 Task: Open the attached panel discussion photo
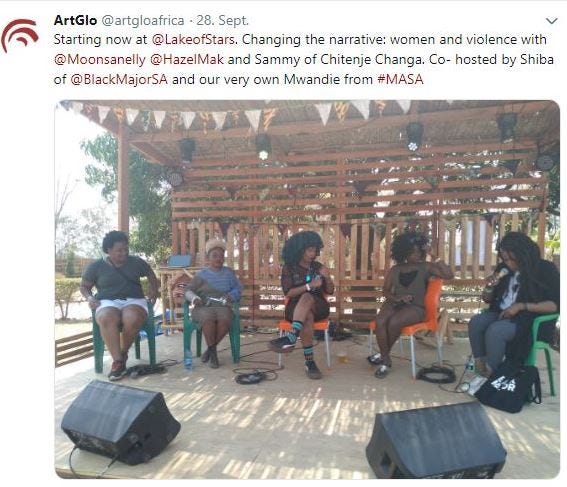pos(307,289)
